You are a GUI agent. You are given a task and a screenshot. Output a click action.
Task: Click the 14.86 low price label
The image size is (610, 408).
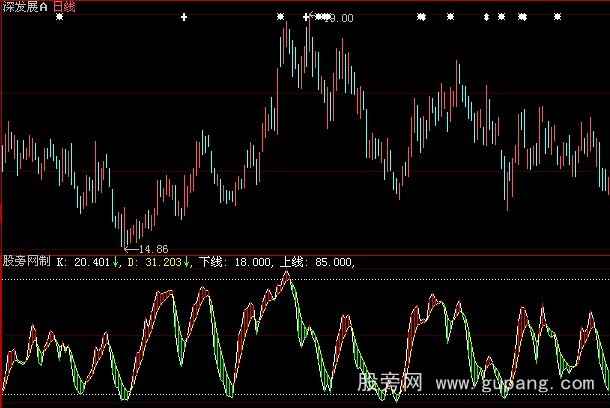(152, 248)
